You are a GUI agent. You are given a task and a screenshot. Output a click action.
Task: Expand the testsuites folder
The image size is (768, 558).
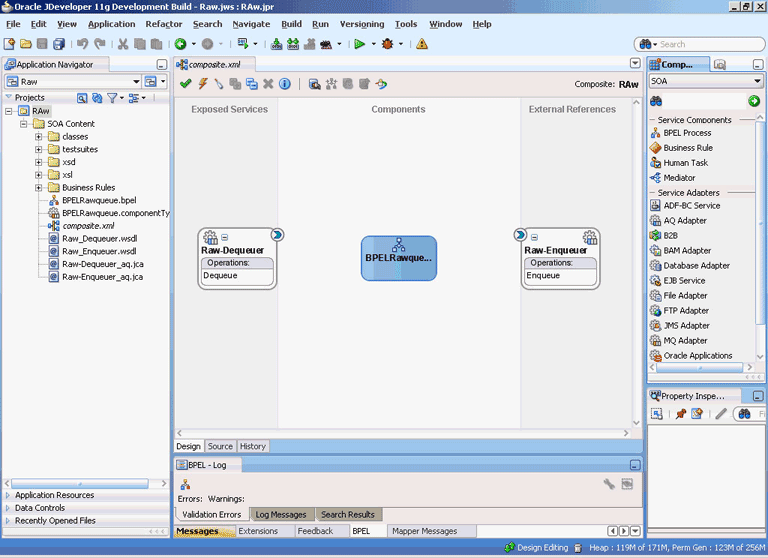click(40, 149)
